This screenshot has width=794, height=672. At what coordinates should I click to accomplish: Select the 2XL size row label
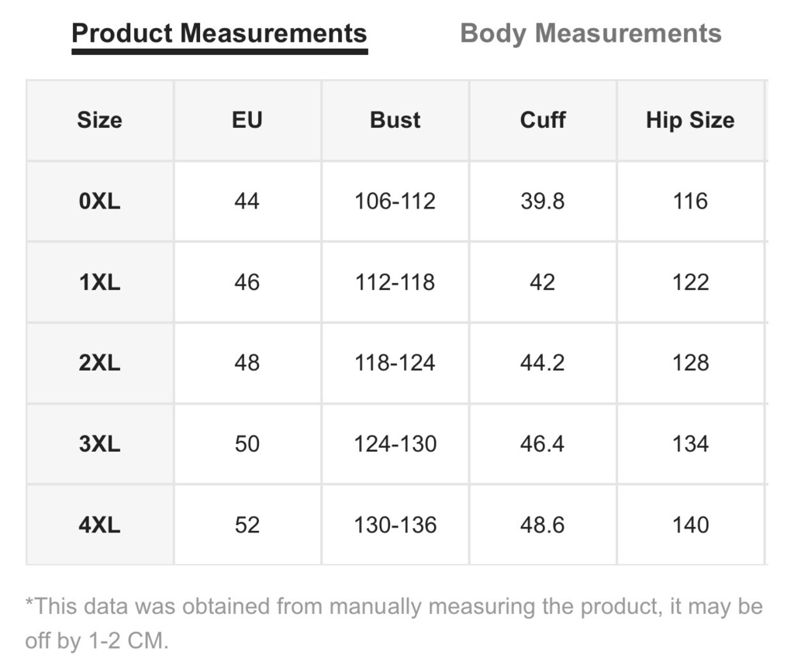tap(100, 363)
